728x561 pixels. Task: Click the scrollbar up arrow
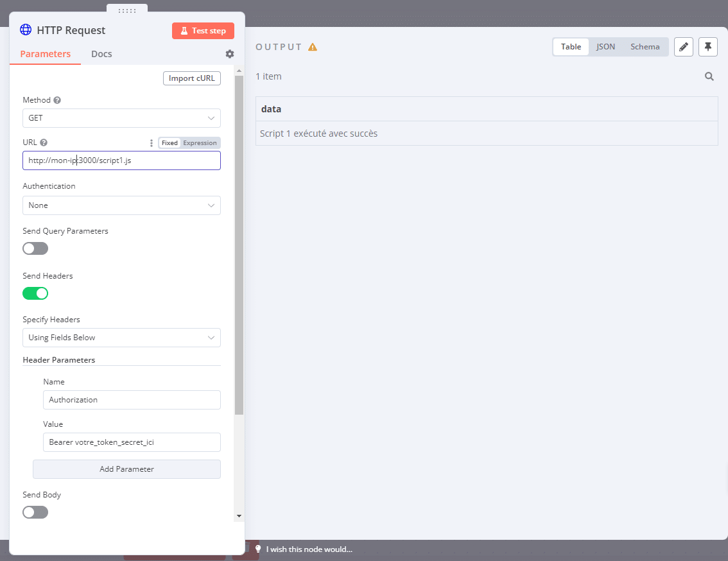tap(239, 71)
